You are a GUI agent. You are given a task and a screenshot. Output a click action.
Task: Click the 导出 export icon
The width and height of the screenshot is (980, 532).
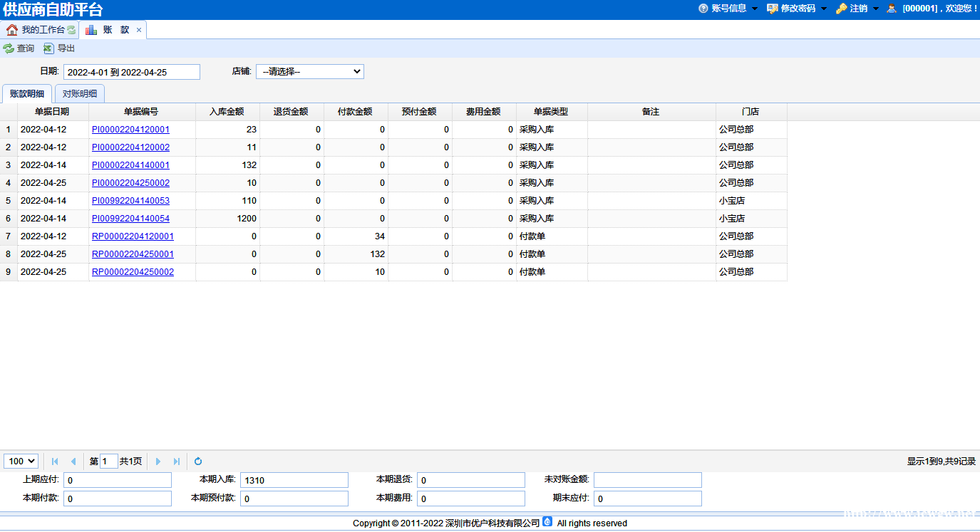coord(48,48)
